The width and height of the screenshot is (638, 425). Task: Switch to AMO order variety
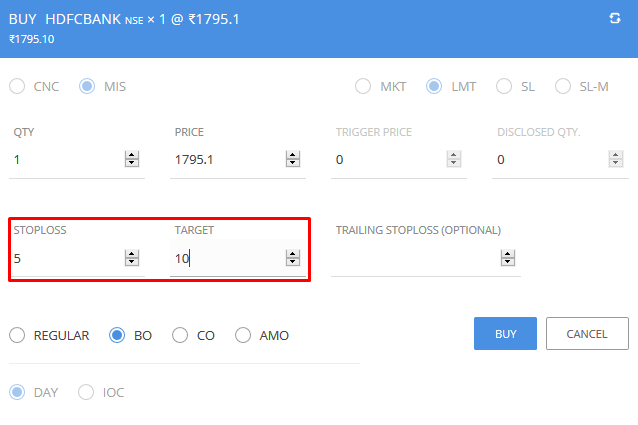(243, 335)
